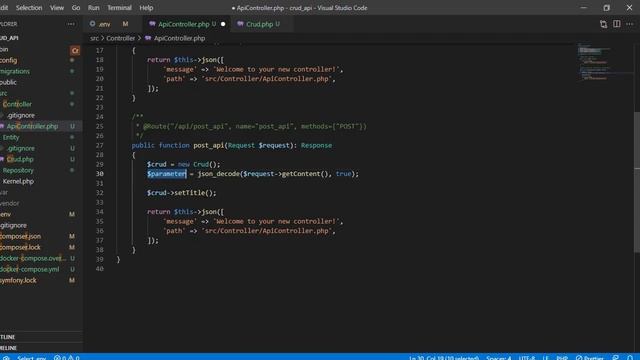Click line number 34 in the gutter
Viewport: 640px width, 360px height.
click(x=100, y=212)
